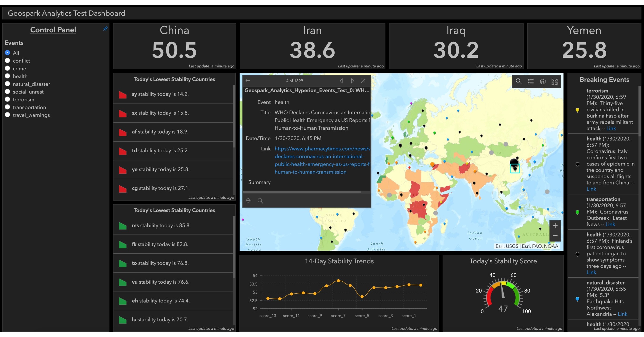Go back using the popup's back arrow
Screen dimensions: 644x337
(248, 81)
